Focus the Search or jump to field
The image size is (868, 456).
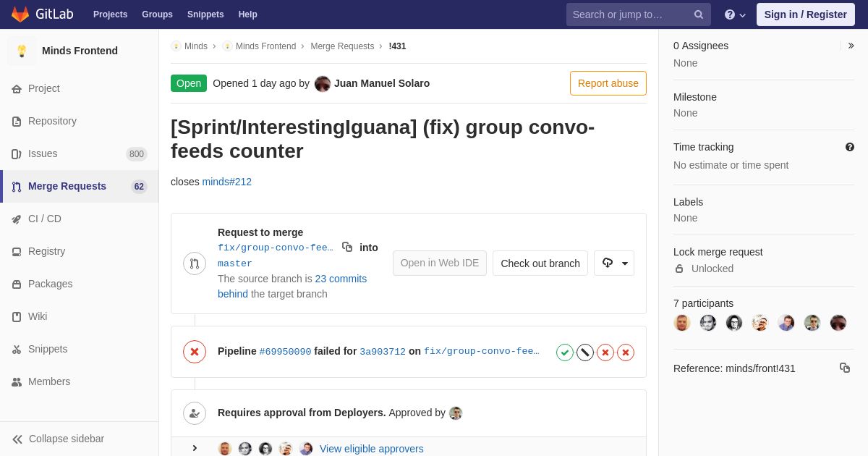[x=639, y=14]
